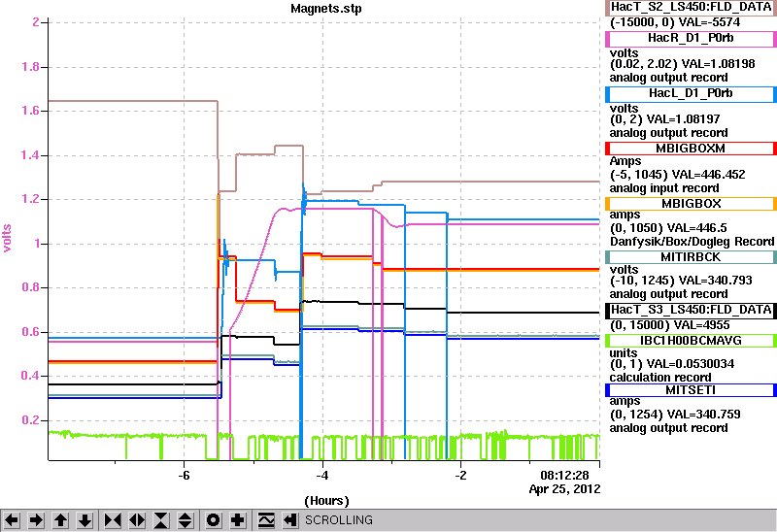The height and width of the screenshot is (532, 777).
Task: Select the HacT_S3_LS450:FLD_DATA curve legend
Action: pos(691,310)
